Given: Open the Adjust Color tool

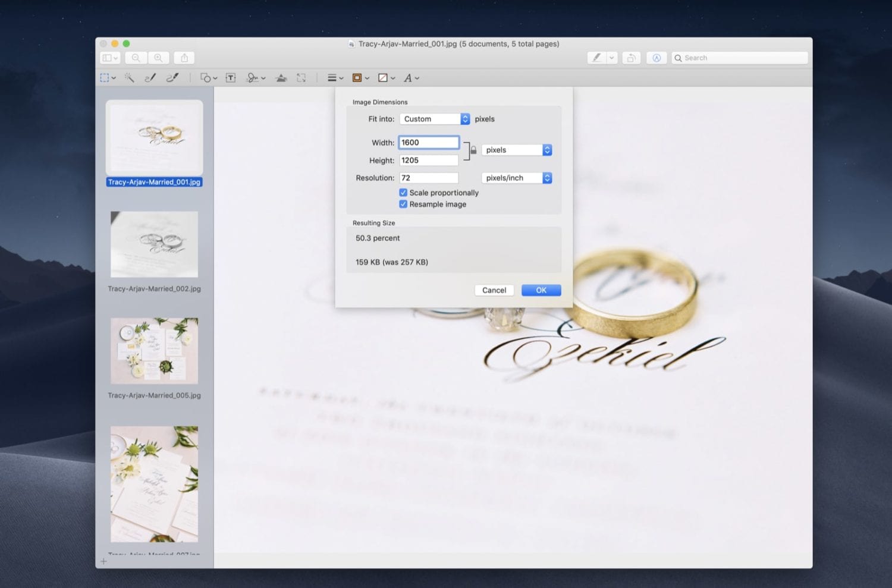Looking at the screenshot, I should click(x=281, y=77).
